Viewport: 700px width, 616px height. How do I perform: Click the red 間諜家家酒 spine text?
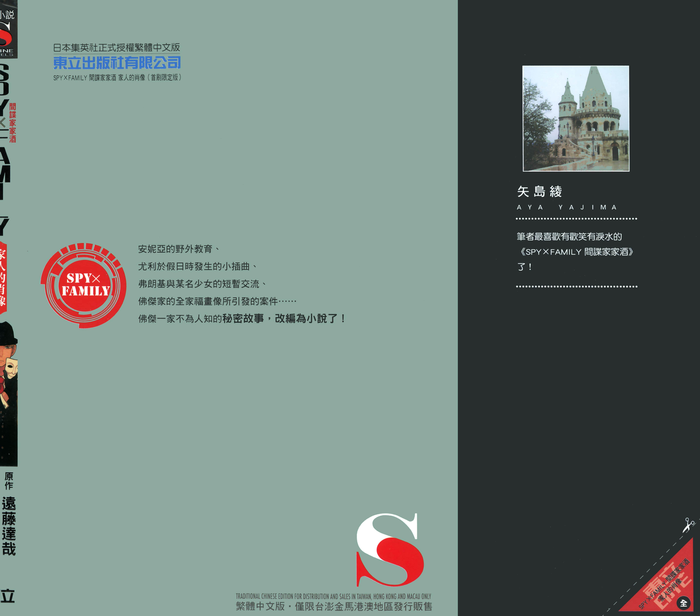point(13,123)
